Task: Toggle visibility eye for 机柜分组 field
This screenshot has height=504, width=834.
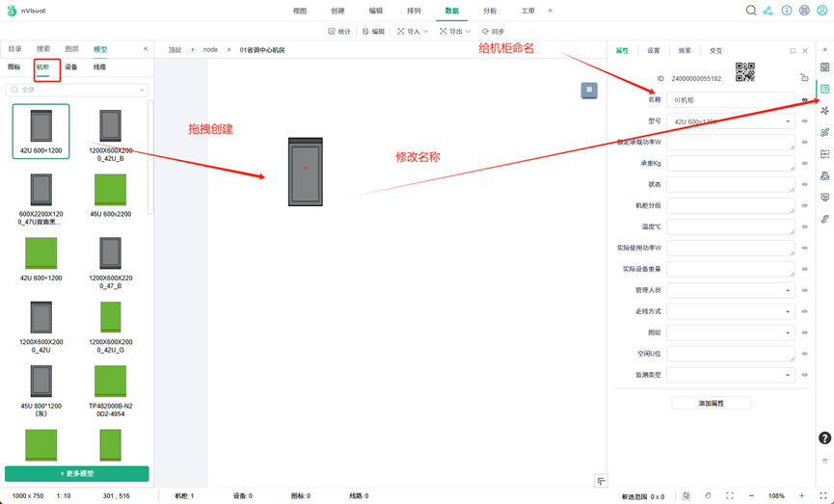Action: (x=805, y=206)
